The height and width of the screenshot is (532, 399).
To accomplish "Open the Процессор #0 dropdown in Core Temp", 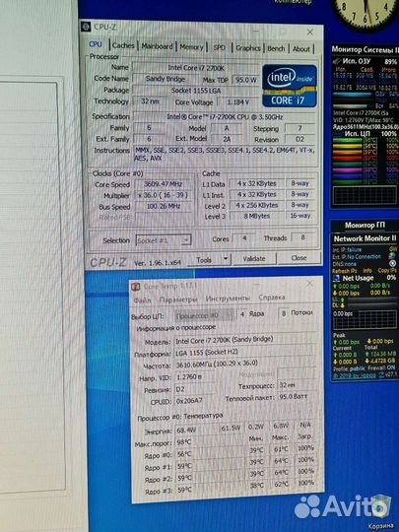I will pos(204,315).
